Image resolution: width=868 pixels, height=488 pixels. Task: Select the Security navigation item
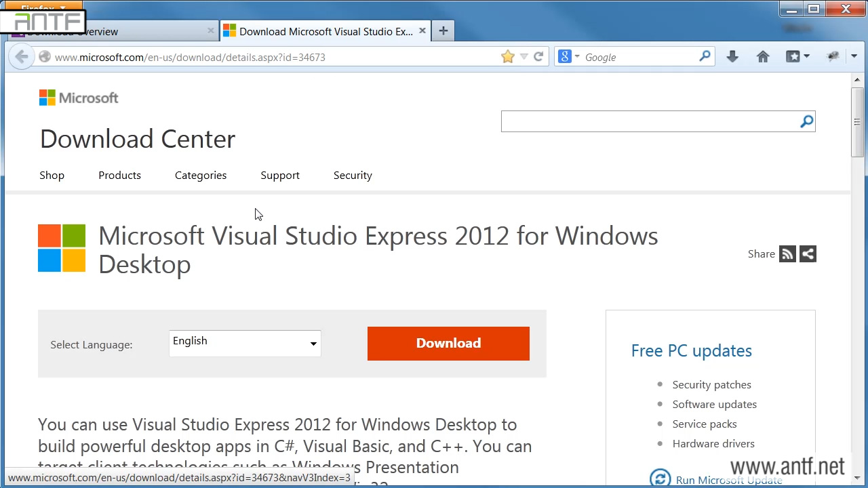pyautogui.click(x=353, y=175)
